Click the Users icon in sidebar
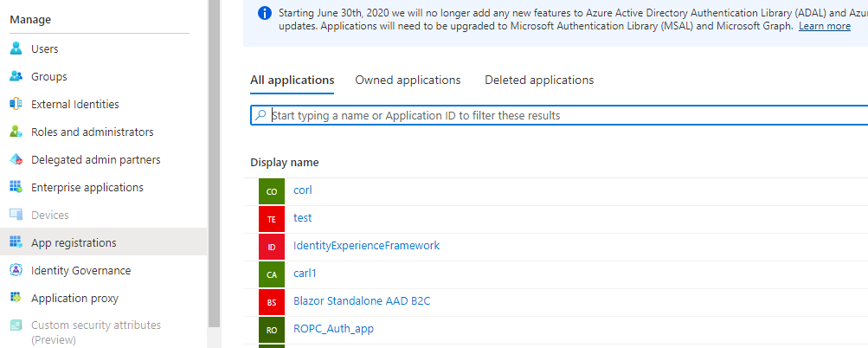The height and width of the screenshot is (348, 868). coord(16,48)
